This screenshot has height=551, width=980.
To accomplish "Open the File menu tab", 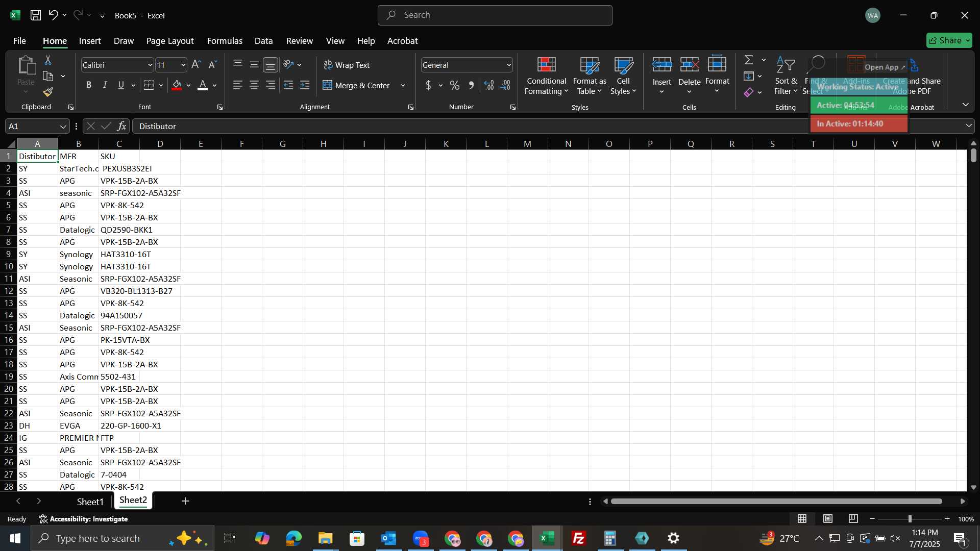I will point(19,41).
